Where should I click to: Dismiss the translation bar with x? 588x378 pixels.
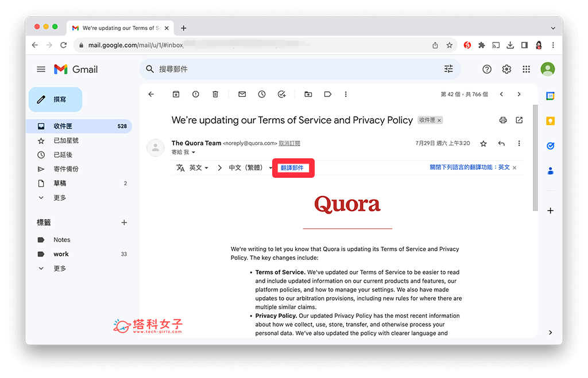click(514, 168)
